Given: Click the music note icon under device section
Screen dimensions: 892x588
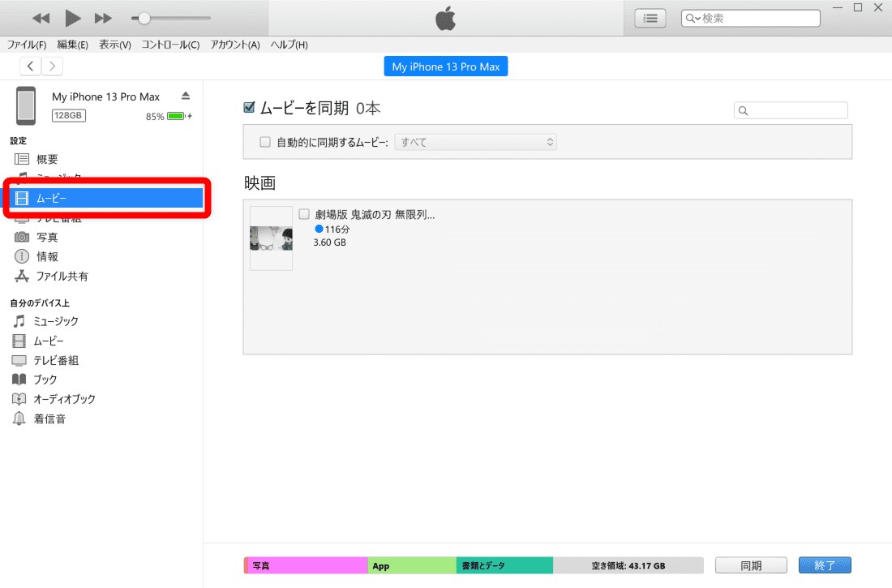Looking at the screenshot, I should tap(19, 321).
